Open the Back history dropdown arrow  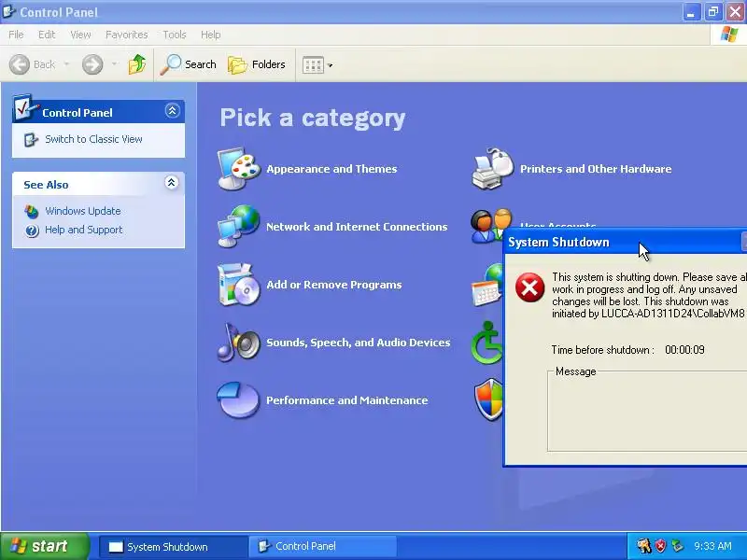pyautogui.click(x=66, y=64)
